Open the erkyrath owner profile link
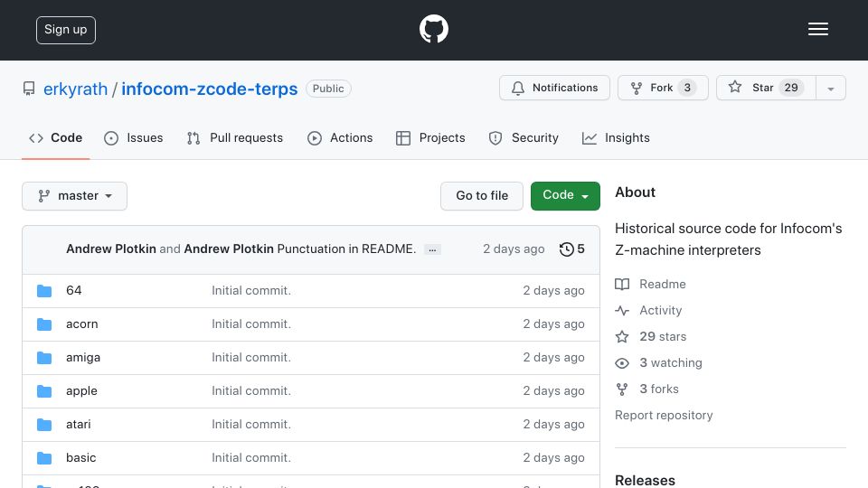The width and height of the screenshot is (868, 488). pyautogui.click(x=75, y=89)
